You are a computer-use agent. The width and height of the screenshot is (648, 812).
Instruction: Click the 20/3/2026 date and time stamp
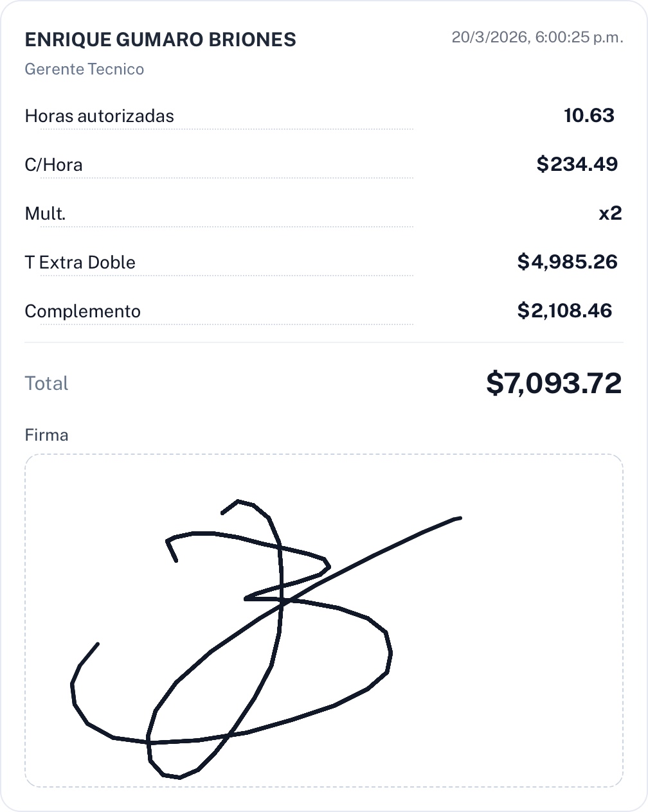coord(537,37)
